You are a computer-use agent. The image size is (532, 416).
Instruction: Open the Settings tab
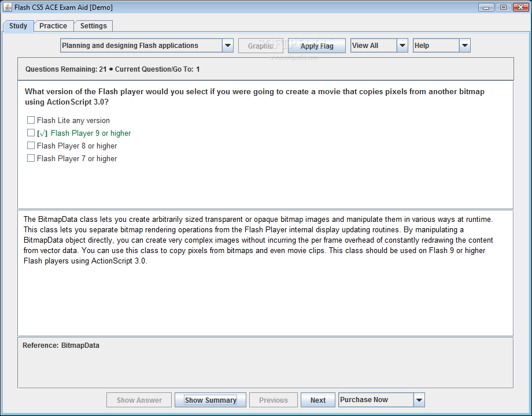tap(93, 26)
